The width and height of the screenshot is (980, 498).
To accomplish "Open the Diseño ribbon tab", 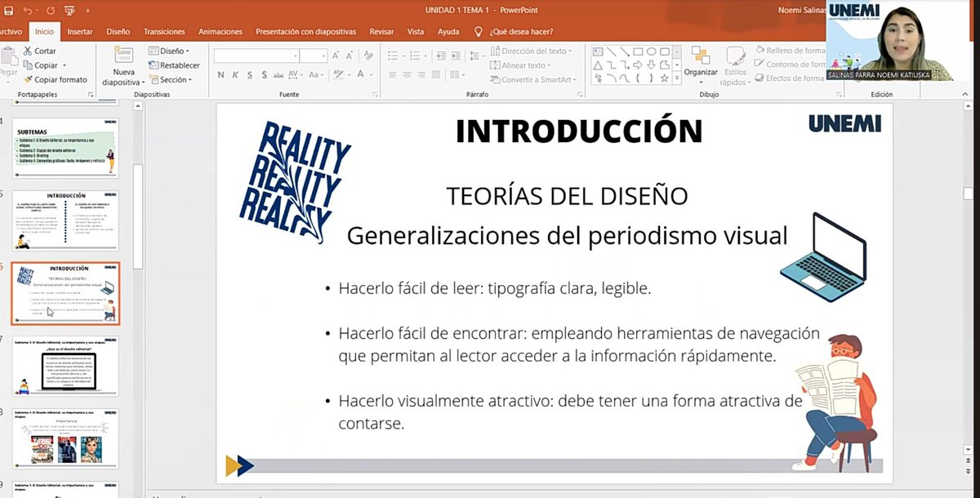I will (x=118, y=32).
